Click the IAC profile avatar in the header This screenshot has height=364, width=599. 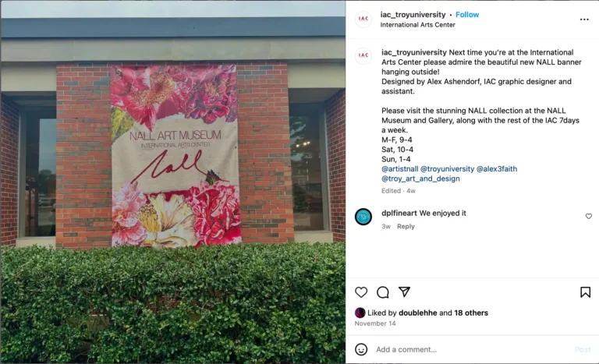tap(363, 19)
